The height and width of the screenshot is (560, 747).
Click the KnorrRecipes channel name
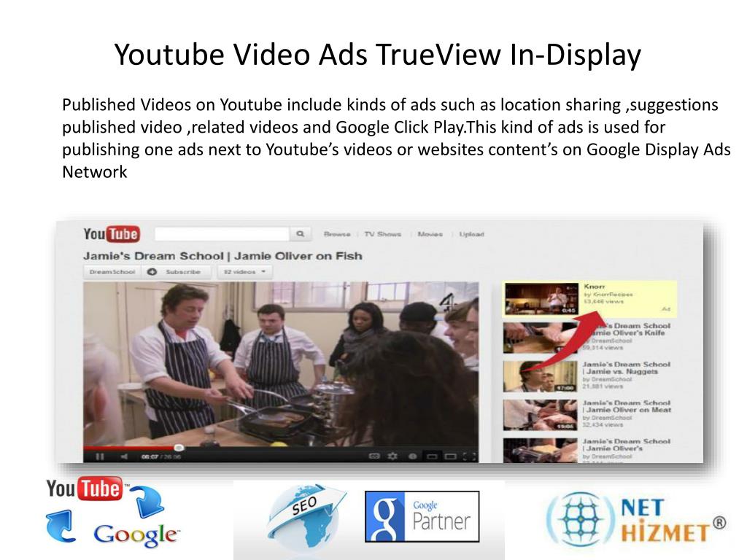click(x=612, y=295)
